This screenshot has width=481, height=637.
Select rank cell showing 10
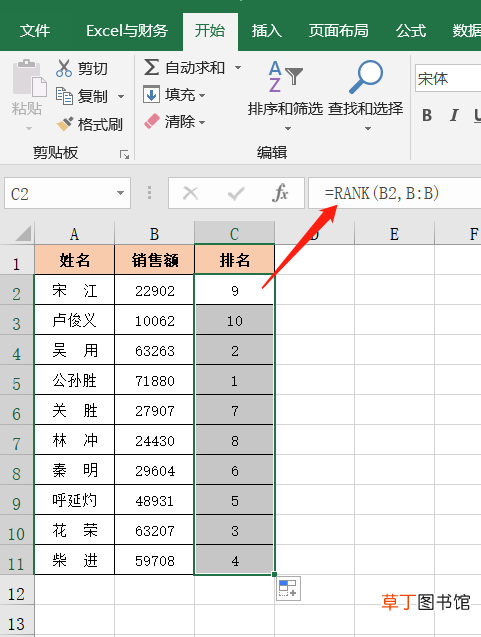point(235,320)
